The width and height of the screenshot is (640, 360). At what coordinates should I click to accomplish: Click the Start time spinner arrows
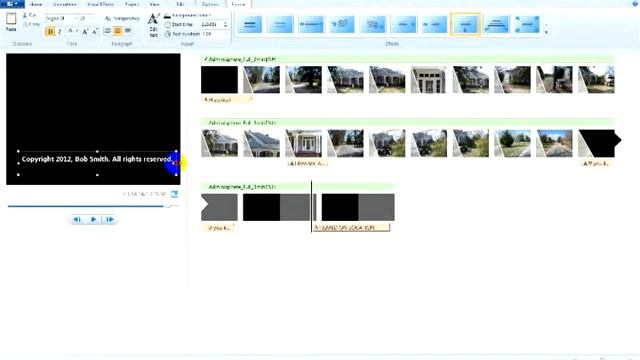tap(225, 24)
